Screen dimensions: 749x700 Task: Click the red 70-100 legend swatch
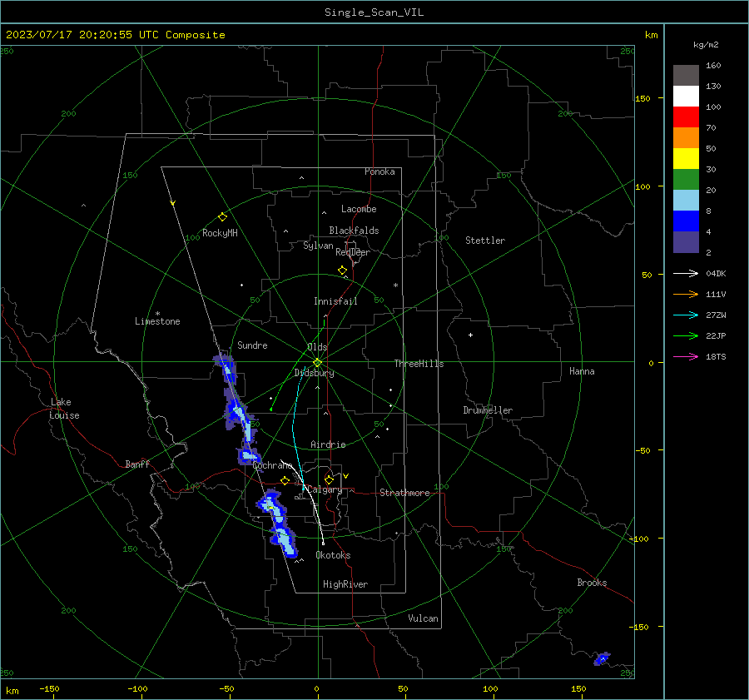point(686,117)
